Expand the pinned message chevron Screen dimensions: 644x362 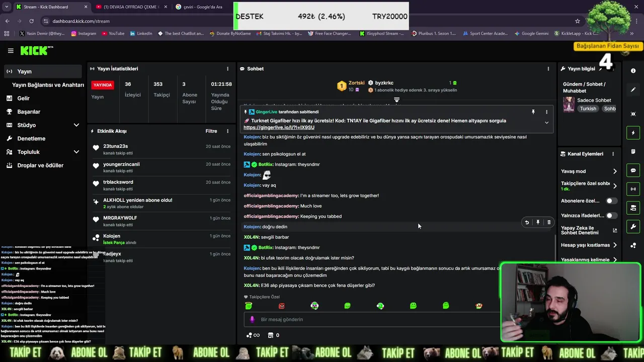tap(546, 123)
